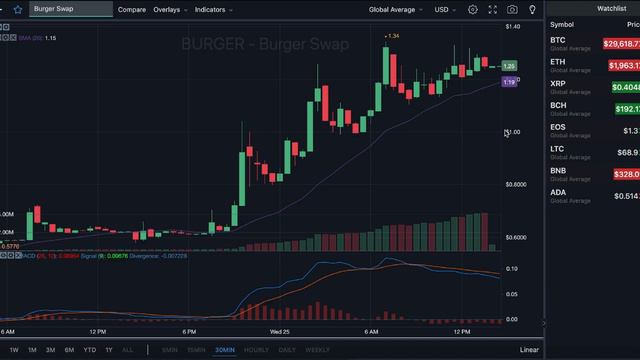The width and height of the screenshot is (640, 360).
Task: Open the lightbulb ideas icon
Action: click(x=532, y=9)
